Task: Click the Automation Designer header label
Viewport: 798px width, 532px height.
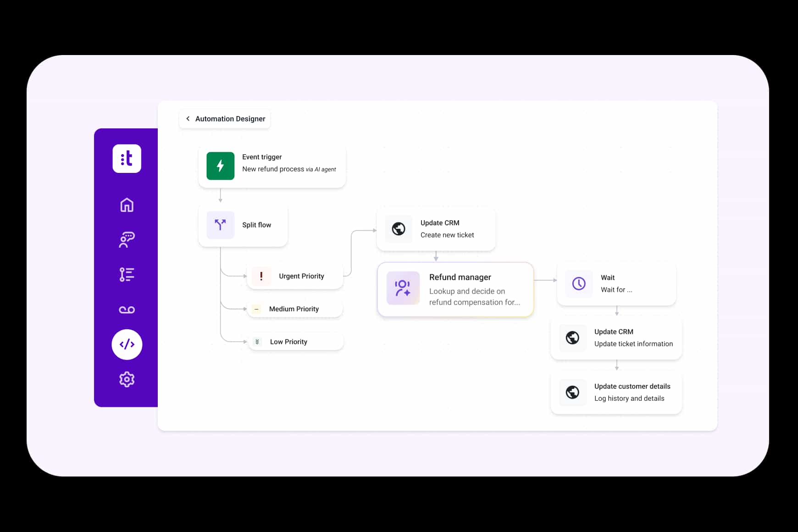Action: point(230,118)
